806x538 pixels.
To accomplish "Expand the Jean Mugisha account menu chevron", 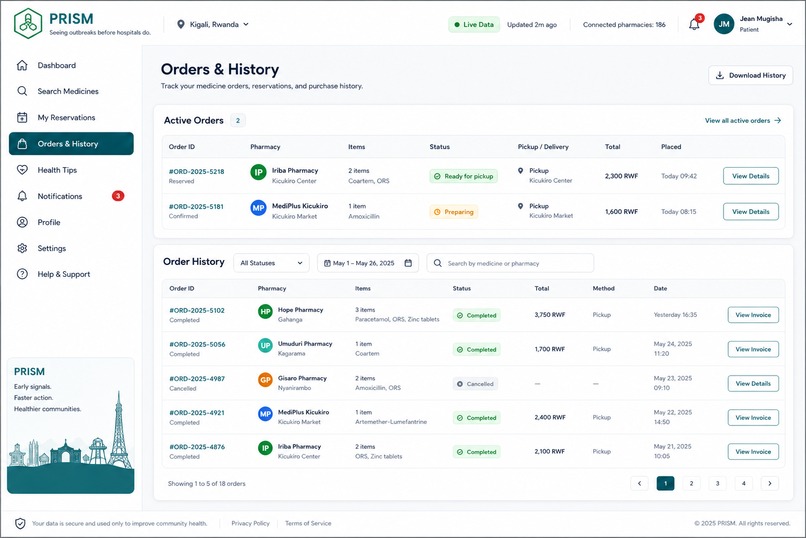I will tap(790, 24).
